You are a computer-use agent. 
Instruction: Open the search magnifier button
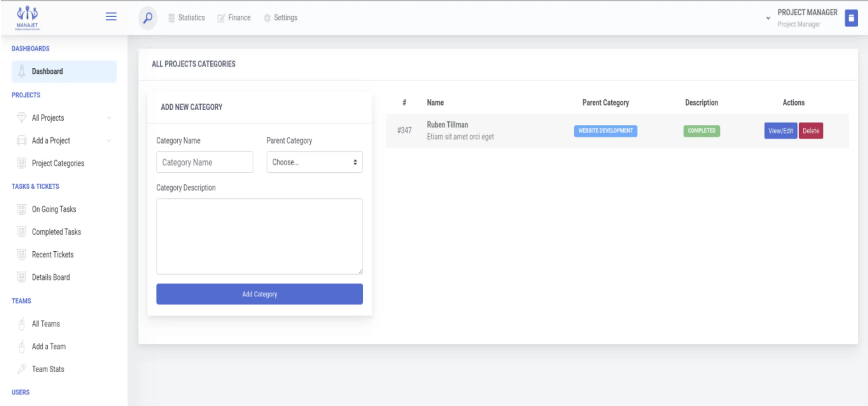click(x=148, y=17)
